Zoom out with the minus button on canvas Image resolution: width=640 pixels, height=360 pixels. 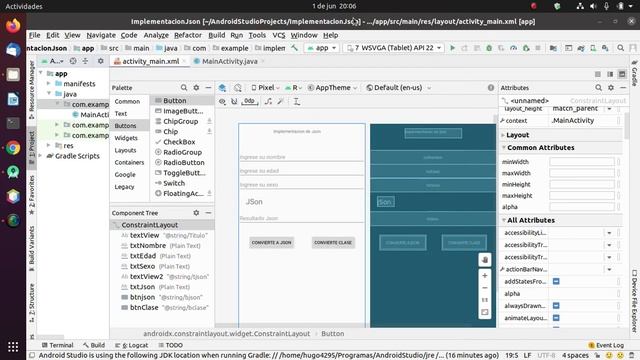point(485,288)
